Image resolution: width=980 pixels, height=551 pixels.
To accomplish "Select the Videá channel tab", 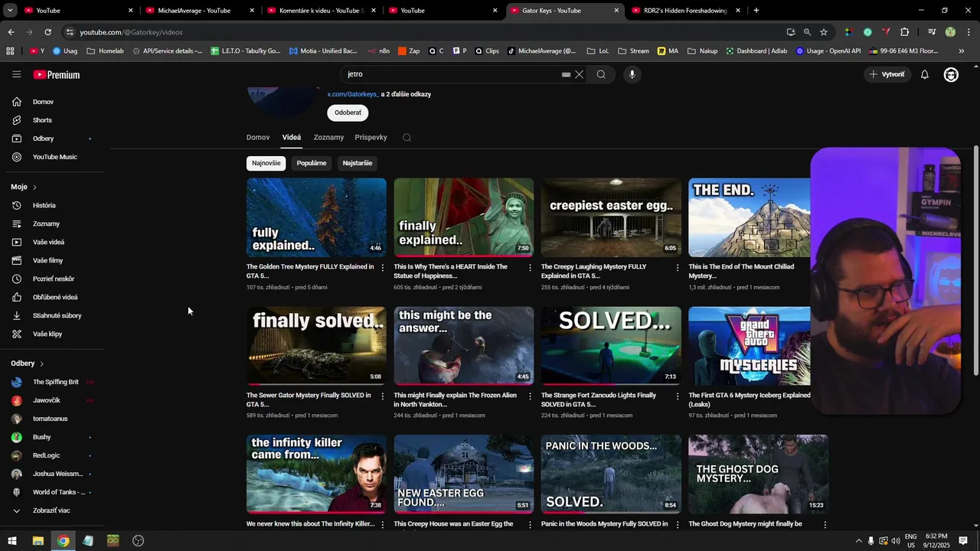I will (x=292, y=138).
